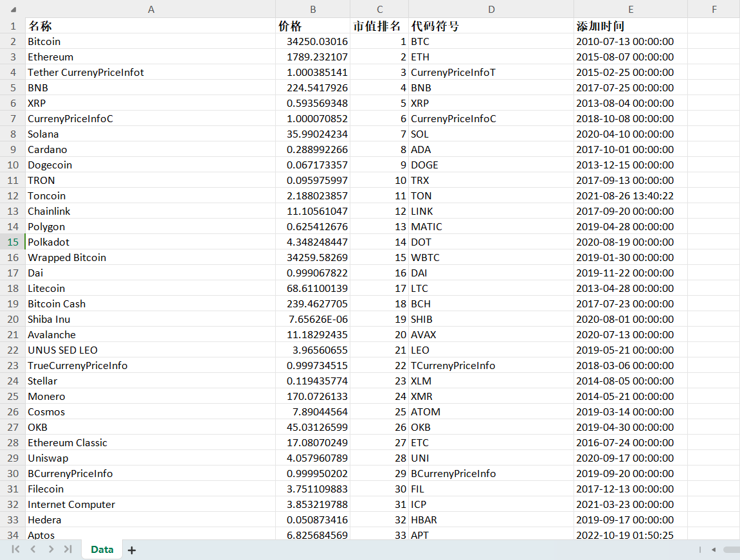This screenshot has width=740, height=560.
Task: Click price value 7.65626E-06
Action: [313, 320]
